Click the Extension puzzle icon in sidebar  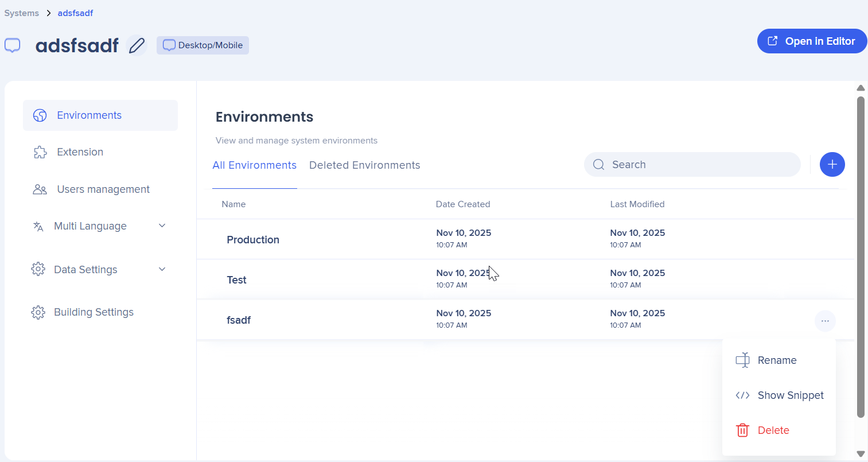40,152
